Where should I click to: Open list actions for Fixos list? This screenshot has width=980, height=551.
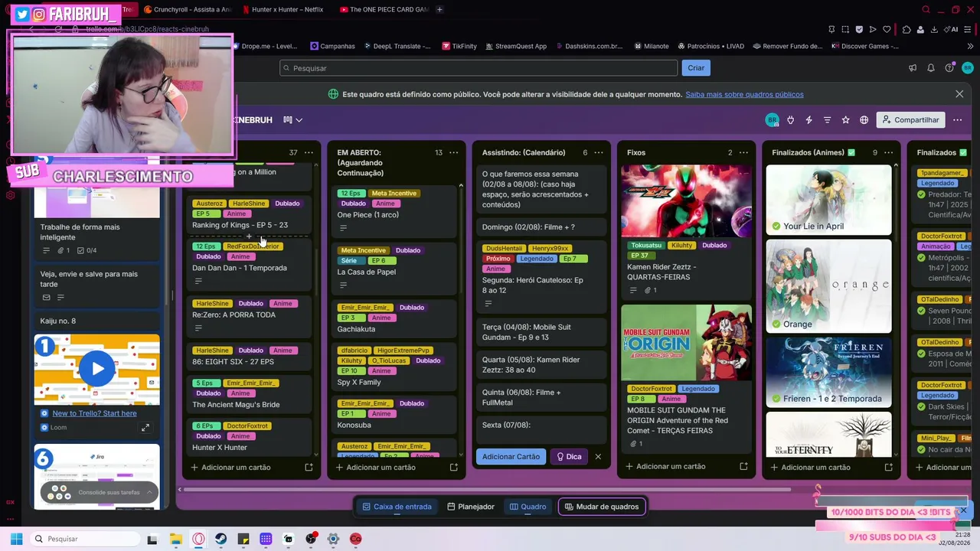pyautogui.click(x=743, y=152)
